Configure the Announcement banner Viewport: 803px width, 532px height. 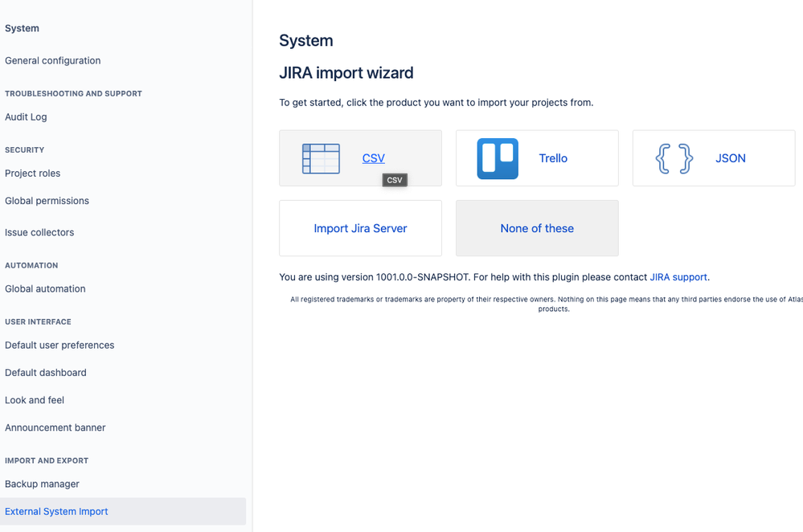pyautogui.click(x=55, y=428)
